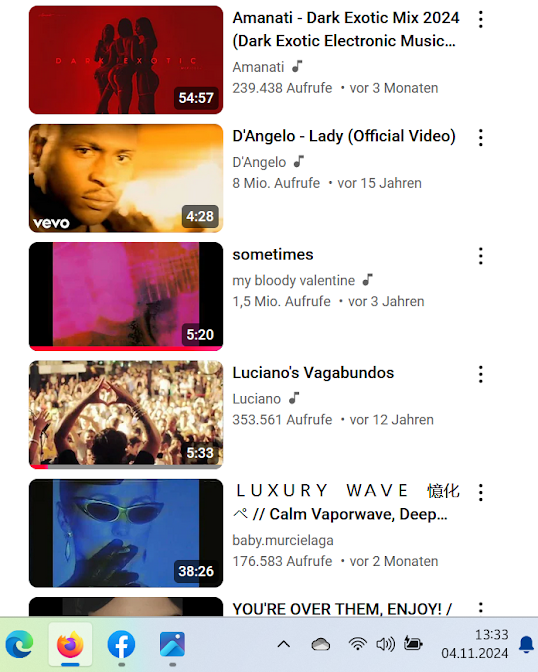Open Facebook app in taskbar

coord(121,644)
